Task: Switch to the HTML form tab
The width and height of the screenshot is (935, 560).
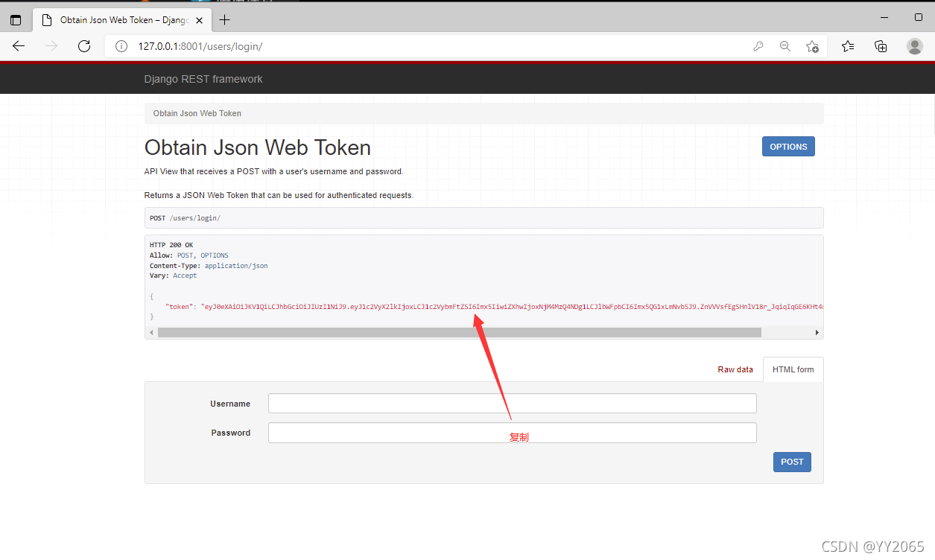Action: tap(793, 369)
